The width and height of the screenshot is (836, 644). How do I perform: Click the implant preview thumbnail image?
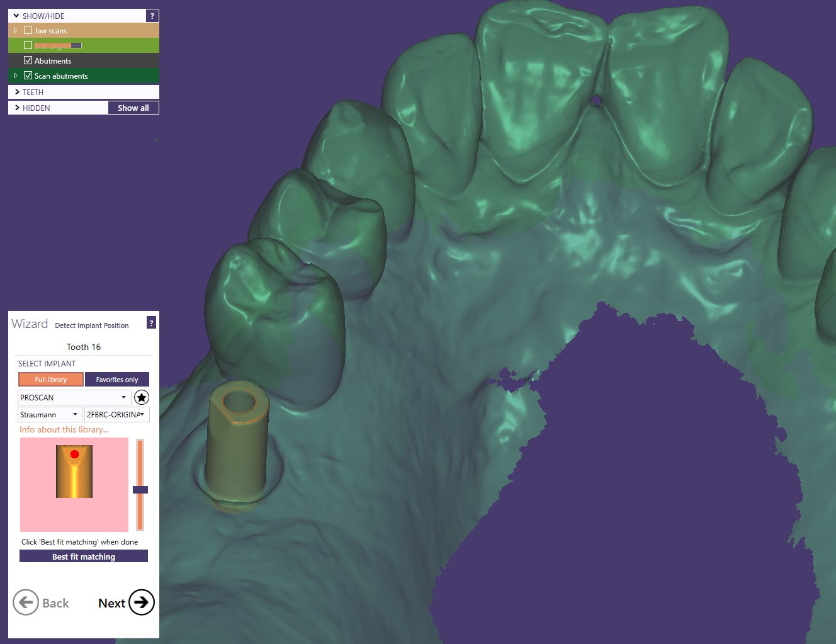(74, 485)
